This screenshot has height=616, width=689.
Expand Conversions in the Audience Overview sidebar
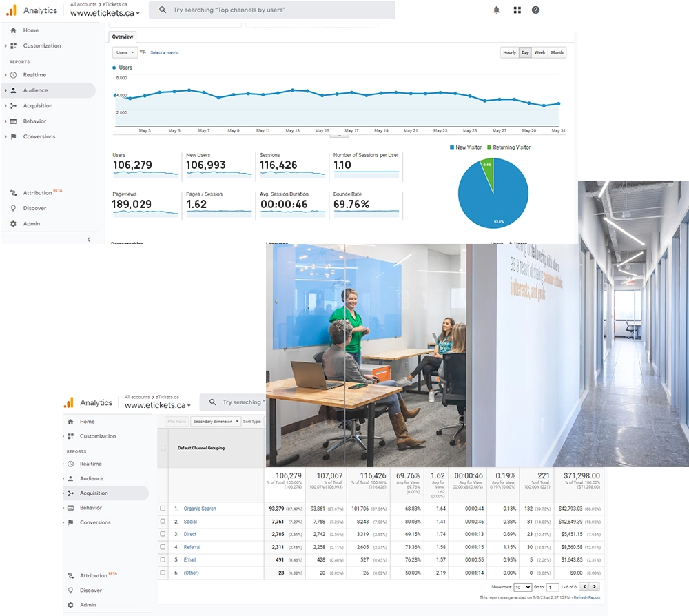coord(6,136)
